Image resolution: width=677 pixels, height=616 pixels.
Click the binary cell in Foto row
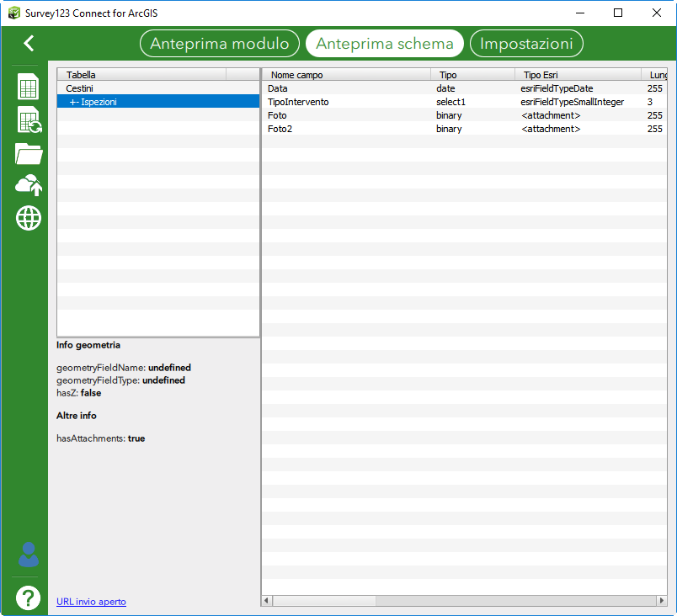(449, 115)
